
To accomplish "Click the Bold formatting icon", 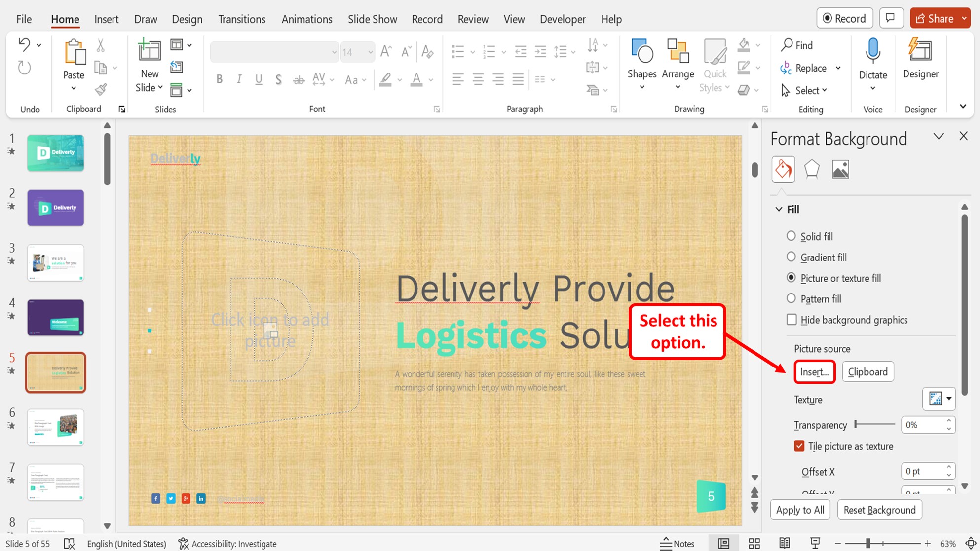I will click(220, 79).
